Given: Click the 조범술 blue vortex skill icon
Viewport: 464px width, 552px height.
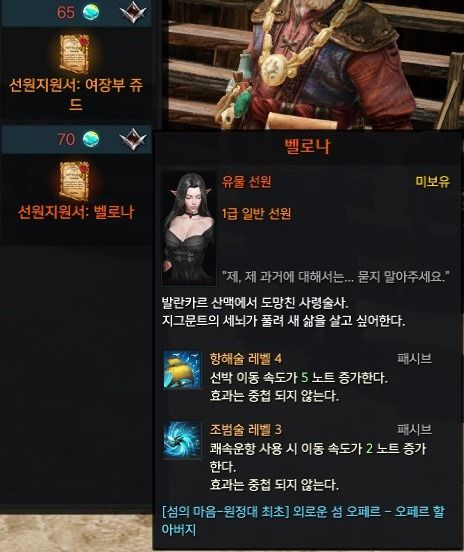Looking at the screenshot, I should point(182,440).
